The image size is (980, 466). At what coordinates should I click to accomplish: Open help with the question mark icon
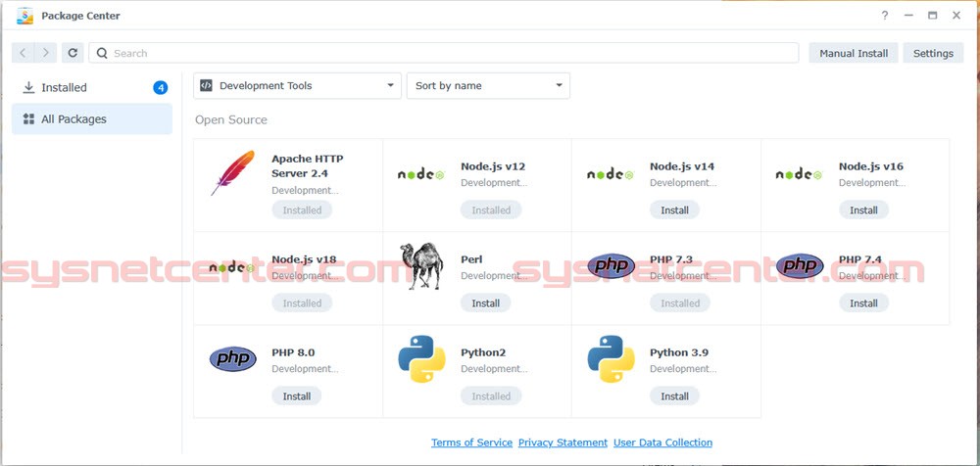885,16
